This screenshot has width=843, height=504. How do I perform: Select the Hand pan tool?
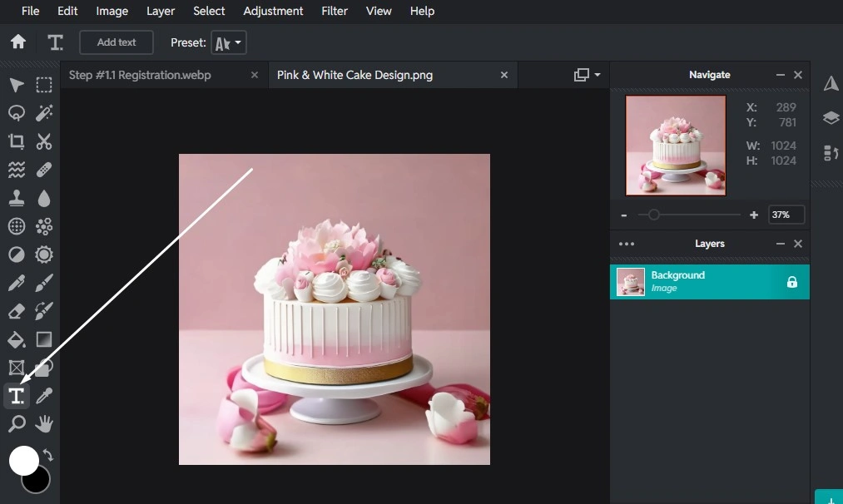pos(44,424)
